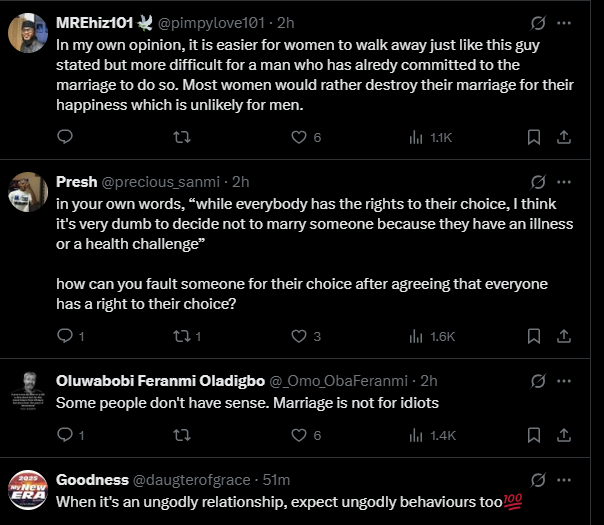Open Presh's profile name link
Screen dimensions: 604x525
pos(76,182)
